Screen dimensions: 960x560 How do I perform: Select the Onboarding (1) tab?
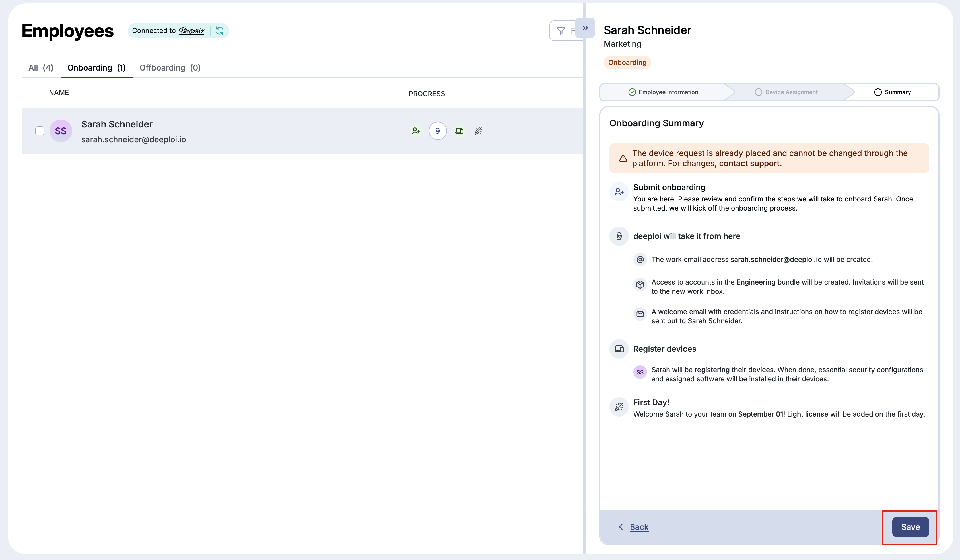click(96, 68)
